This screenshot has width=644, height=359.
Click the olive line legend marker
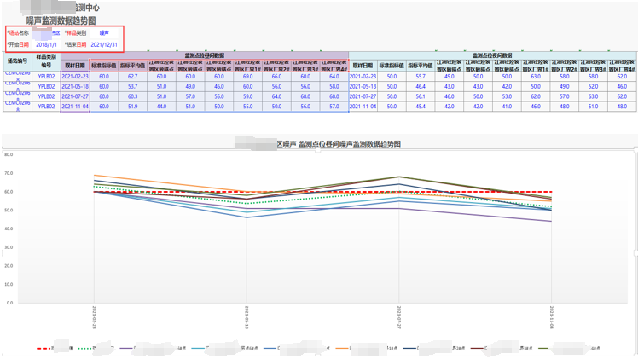pos(547,348)
